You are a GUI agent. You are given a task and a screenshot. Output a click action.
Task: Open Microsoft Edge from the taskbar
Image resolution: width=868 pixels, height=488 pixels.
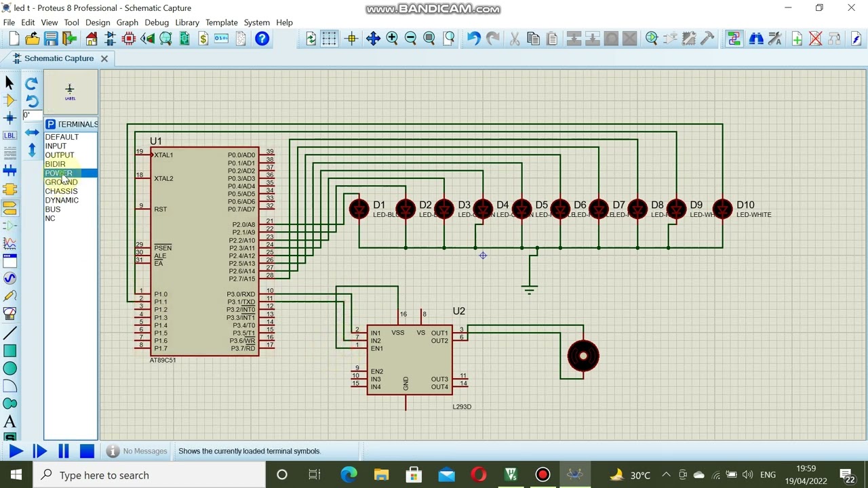point(349,475)
